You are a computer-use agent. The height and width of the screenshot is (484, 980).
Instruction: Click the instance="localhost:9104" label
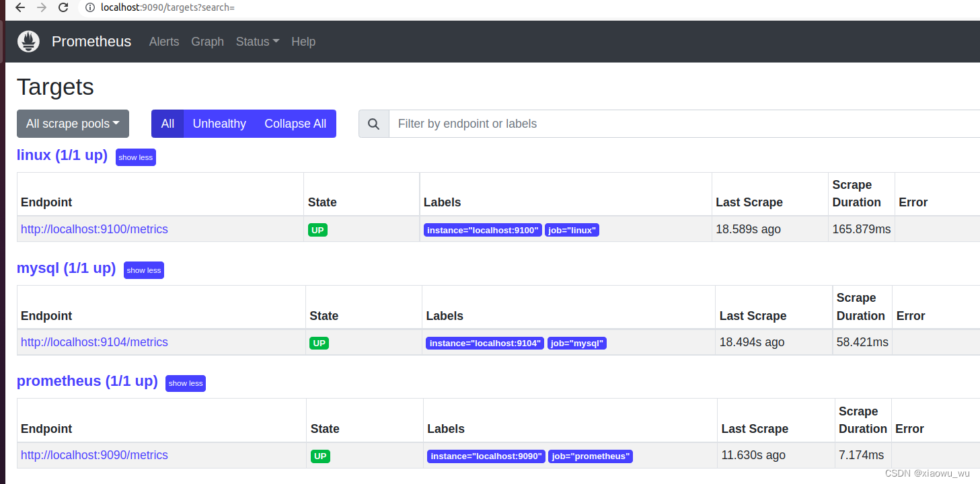point(485,344)
